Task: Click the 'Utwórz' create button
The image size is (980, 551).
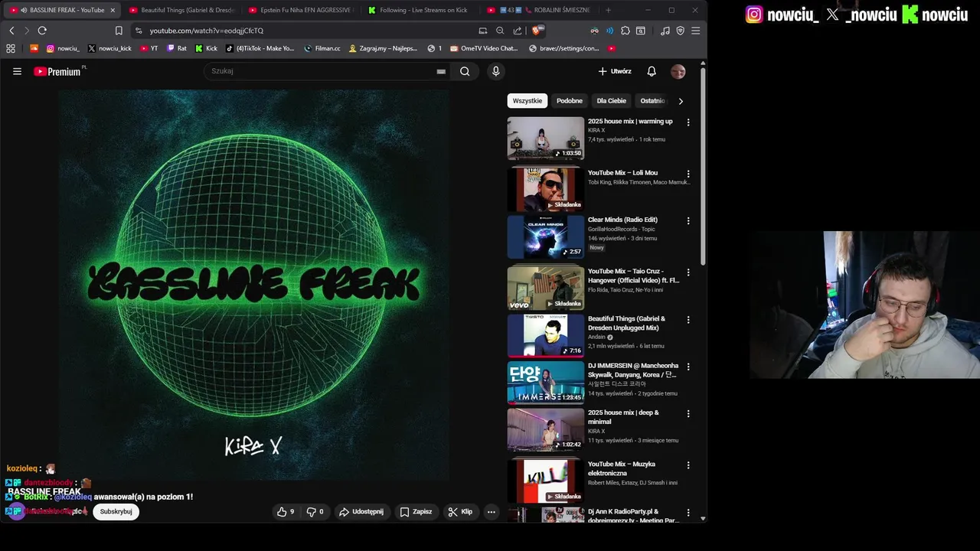Action: click(615, 71)
